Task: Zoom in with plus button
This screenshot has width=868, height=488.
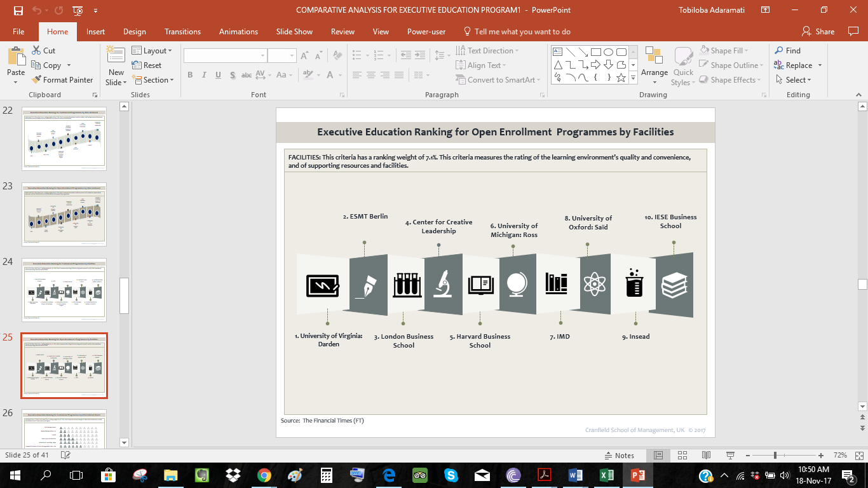Action: [822, 456]
